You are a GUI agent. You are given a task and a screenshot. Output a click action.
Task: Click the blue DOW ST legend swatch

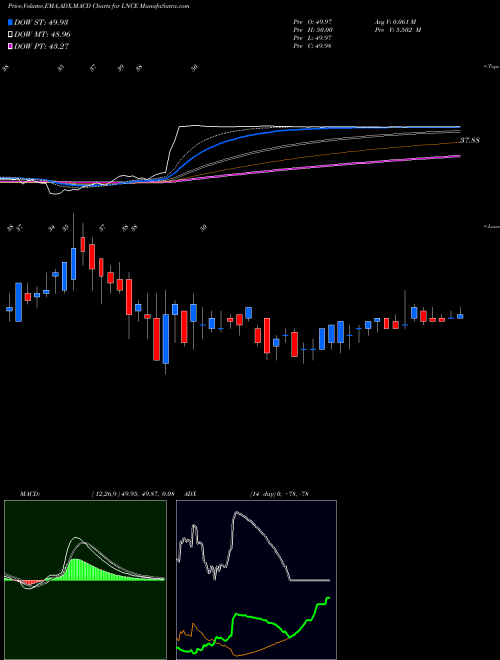[10, 22]
